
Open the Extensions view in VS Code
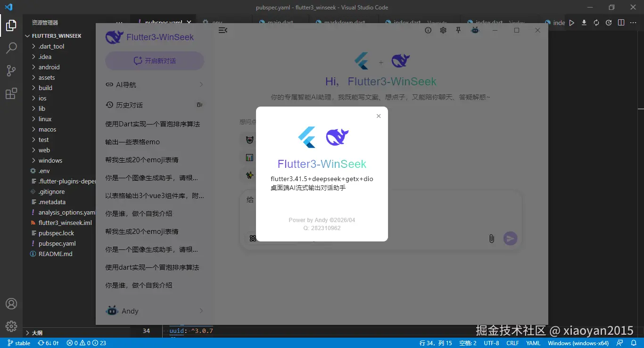point(11,93)
